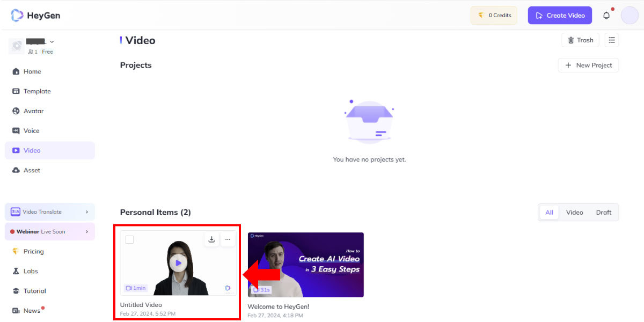This screenshot has width=644, height=322.
Task: Click the Video Translate icon
Action: [16, 212]
